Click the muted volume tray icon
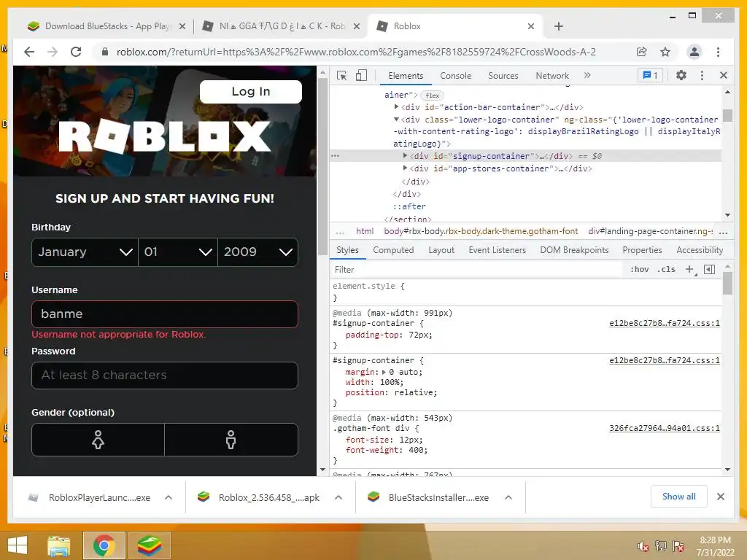 tap(643, 545)
